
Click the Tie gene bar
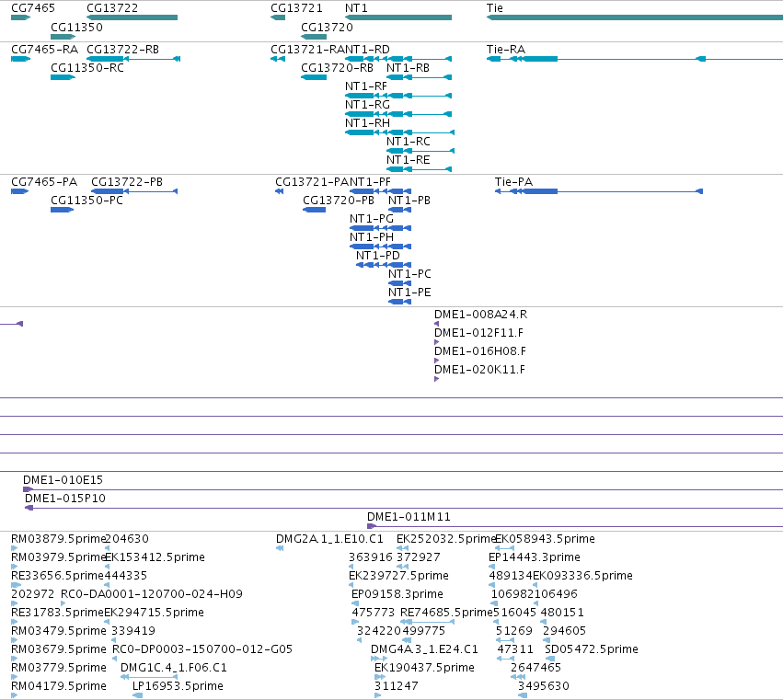[x=635, y=17]
